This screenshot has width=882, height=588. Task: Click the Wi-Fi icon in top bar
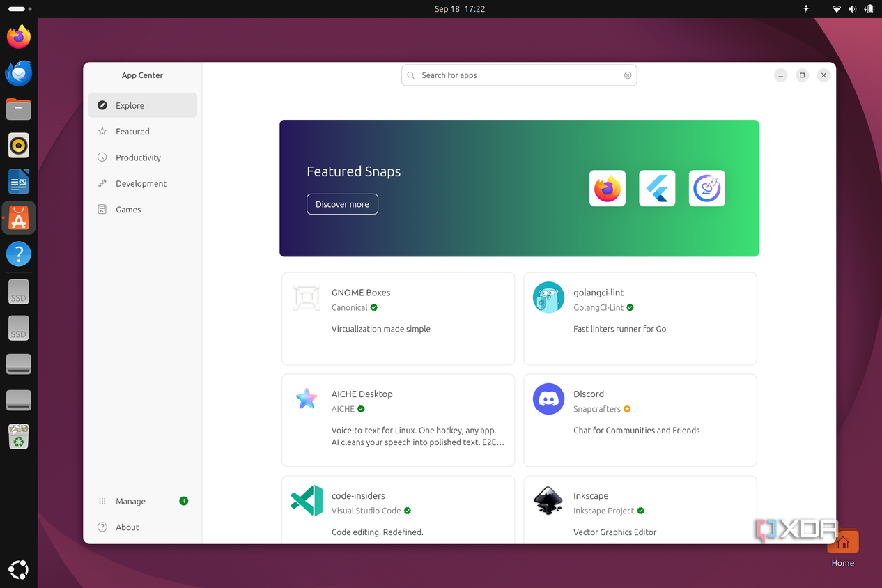837,9
